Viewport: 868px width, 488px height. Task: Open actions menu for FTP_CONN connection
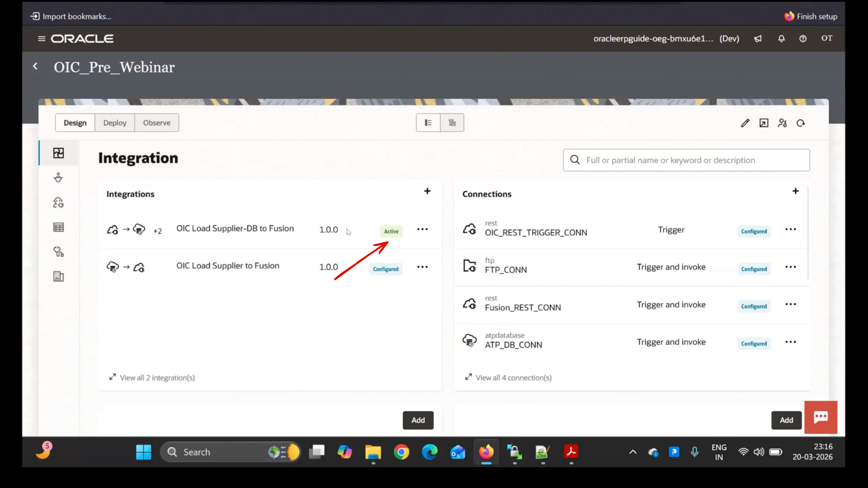point(791,267)
